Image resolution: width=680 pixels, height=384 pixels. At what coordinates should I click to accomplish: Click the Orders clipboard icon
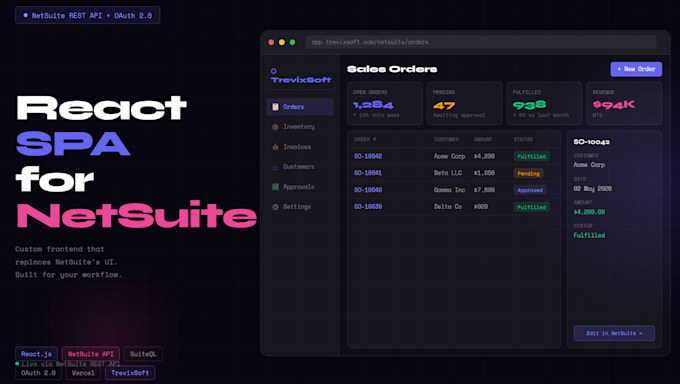(x=275, y=107)
